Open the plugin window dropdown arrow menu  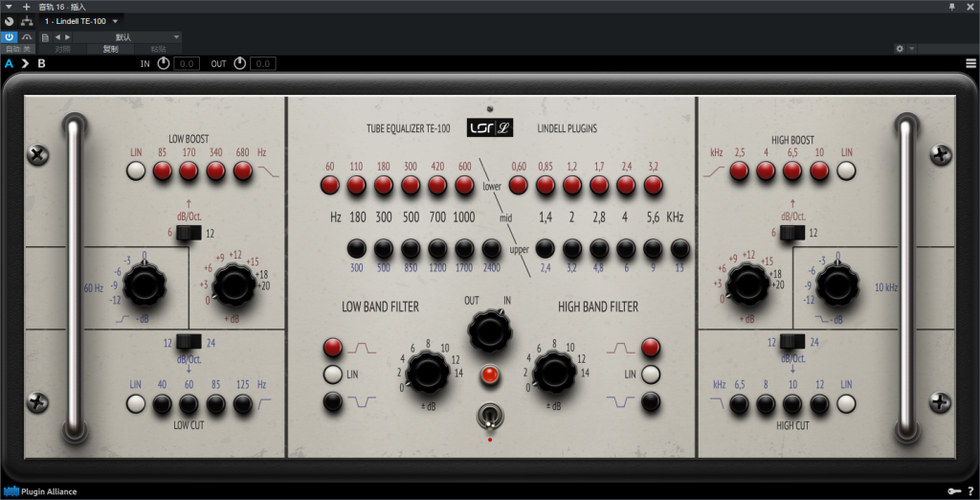coord(9,7)
